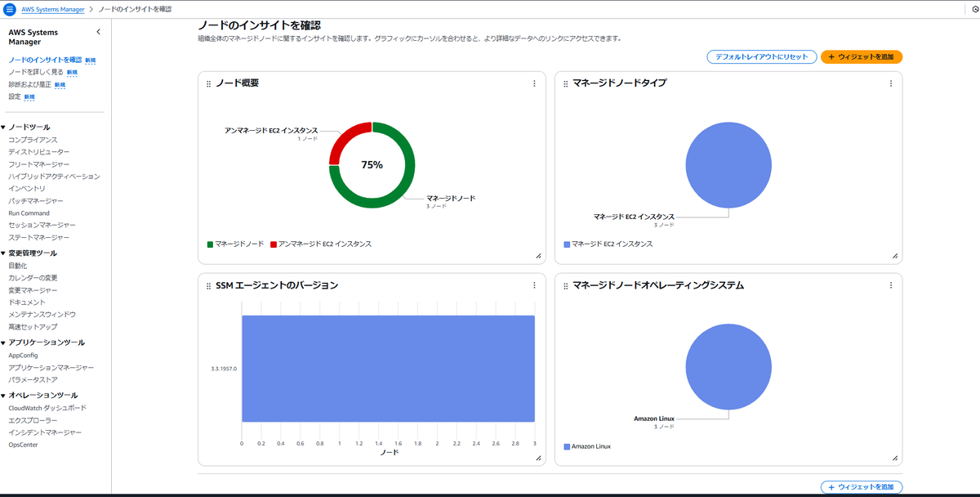This screenshot has height=497, width=980.
Task: Click the 75% label in the donut chart
Action: tap(372, 165)
